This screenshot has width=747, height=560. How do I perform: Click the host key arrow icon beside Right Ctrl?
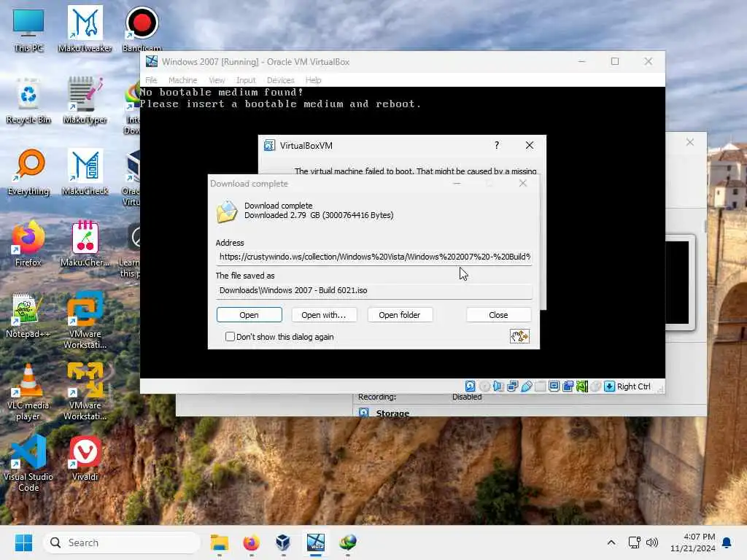[609, 386]
